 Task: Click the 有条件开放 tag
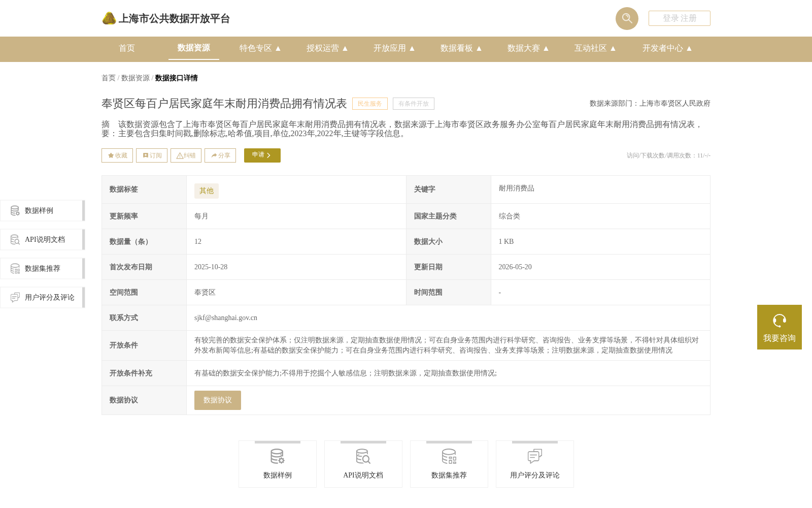coord(414,104)
